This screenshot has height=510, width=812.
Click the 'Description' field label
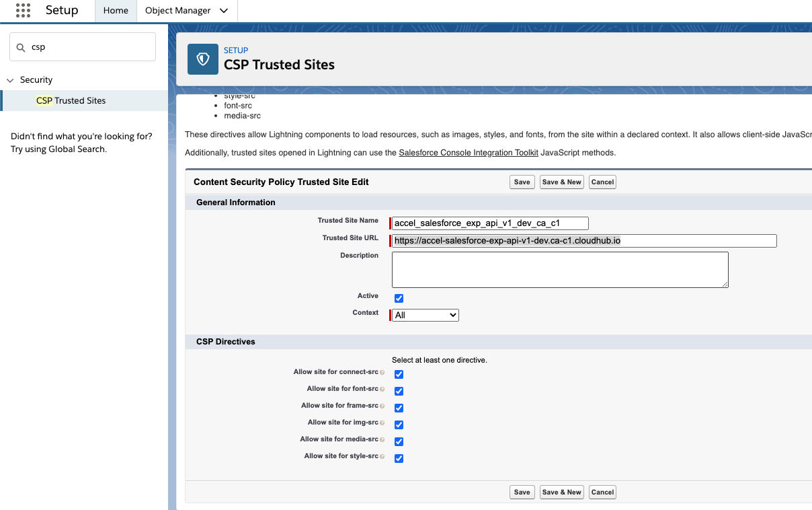click(x=360, y=256)
